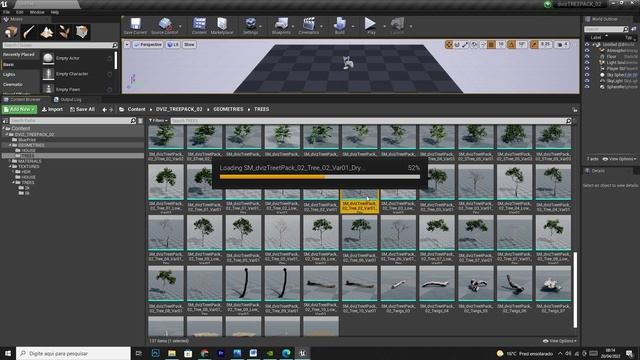Select the Place mode icon
This screenshot has width=640, height=360.
tap(11, 32)
